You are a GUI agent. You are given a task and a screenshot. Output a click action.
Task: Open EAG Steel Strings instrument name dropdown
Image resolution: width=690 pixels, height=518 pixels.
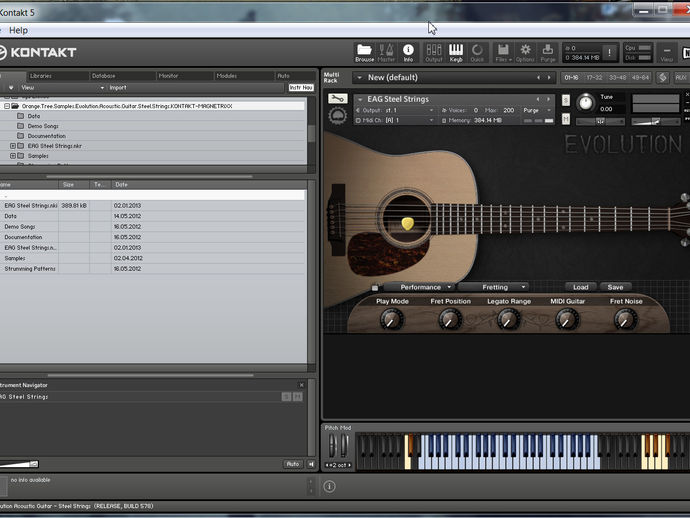(x=360, y=99)
